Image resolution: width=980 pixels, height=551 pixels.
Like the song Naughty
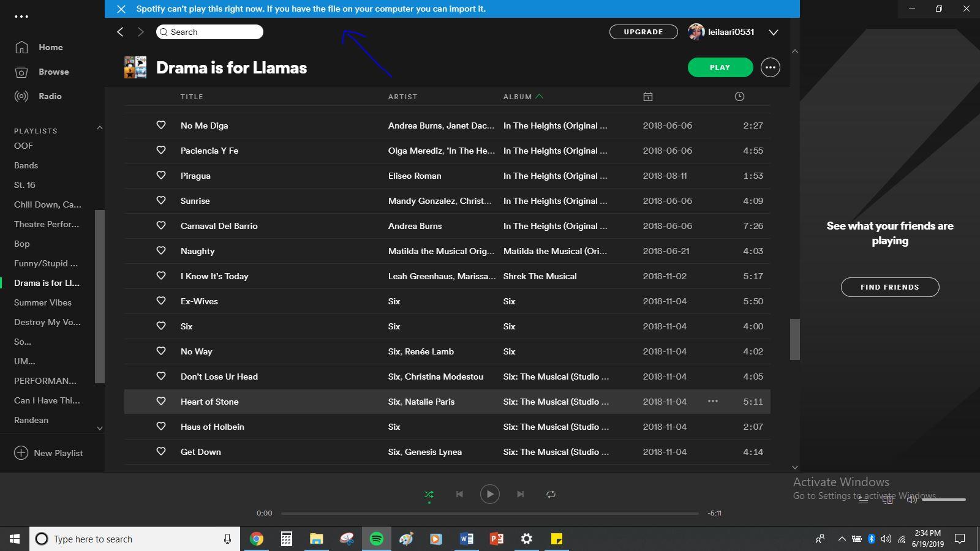click(x=161, y=250)
